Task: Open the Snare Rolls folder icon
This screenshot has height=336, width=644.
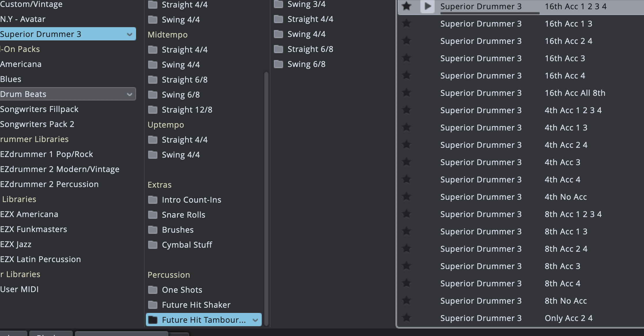Action: point(153,215)
